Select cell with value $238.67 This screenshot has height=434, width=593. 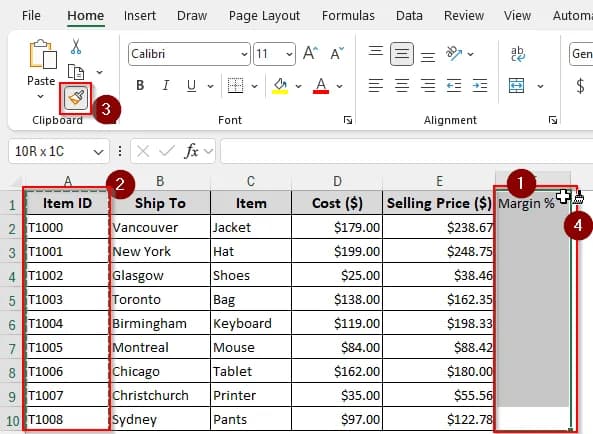(x=439, y=227)
